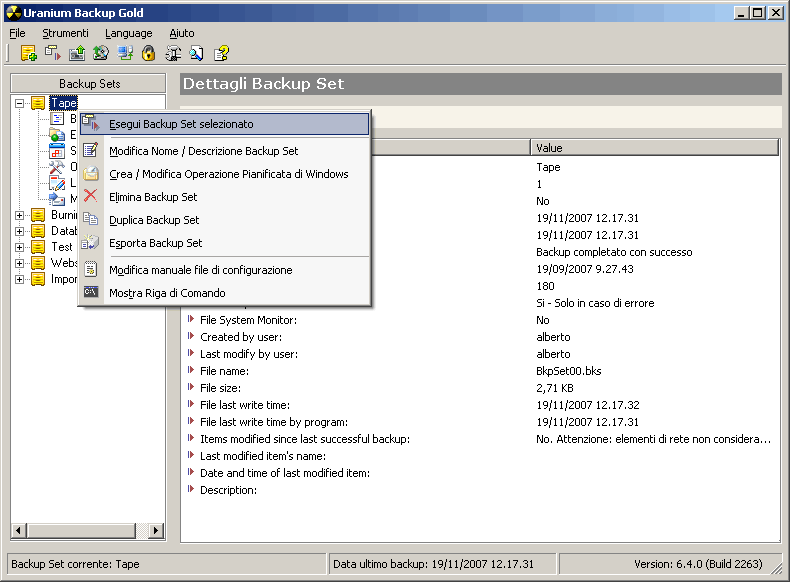Click the horizontal scrollbar thumb in tree panel
This screenshot has height=582, width=790.
click(x=82, y=530)
